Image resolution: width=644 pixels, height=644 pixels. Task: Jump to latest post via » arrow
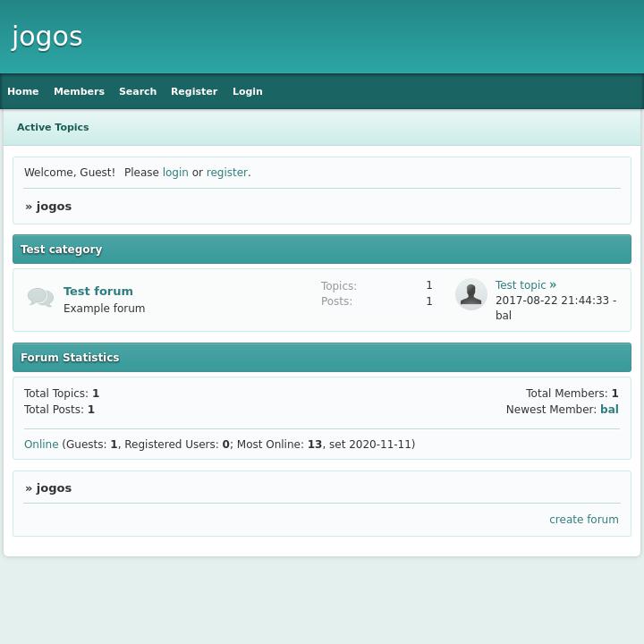[553, 285]
